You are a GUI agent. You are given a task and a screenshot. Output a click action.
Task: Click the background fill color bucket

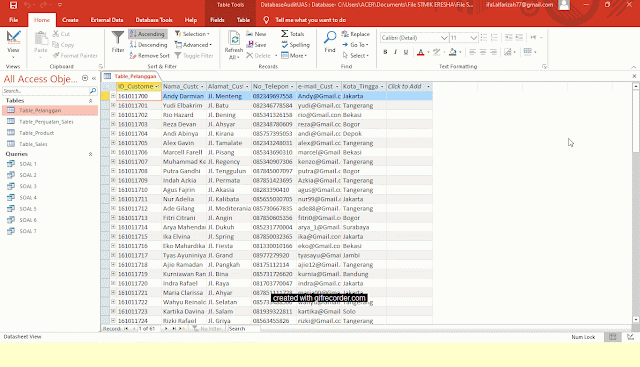pyautogui.click(x=452, y=52)
